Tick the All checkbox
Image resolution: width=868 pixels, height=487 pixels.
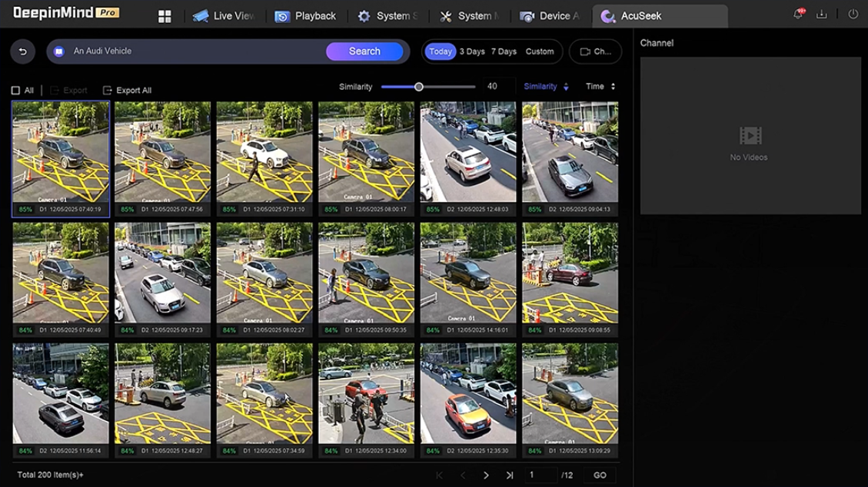click(15, 91)
